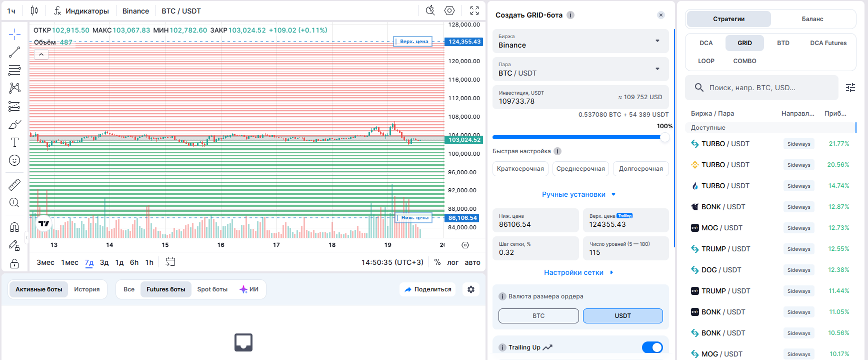Choose the Долгосрочная quick preset
868x360 pixels.
[x=641, y=169]
